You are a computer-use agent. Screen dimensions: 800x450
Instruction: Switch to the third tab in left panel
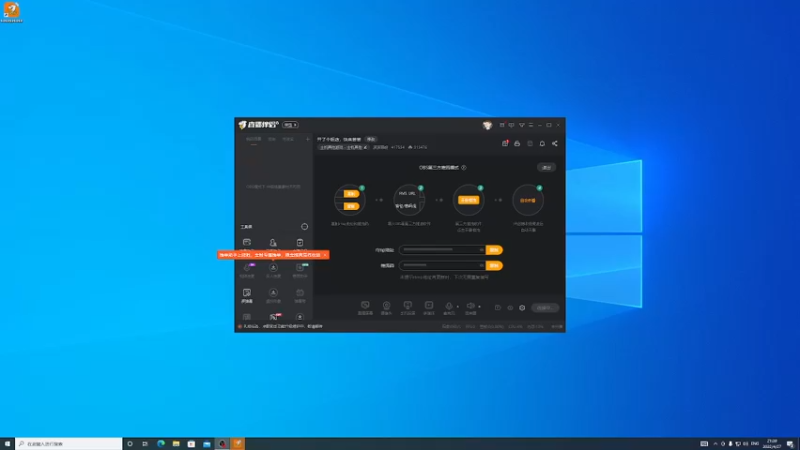pyautogui.click(x=288, y=139)
